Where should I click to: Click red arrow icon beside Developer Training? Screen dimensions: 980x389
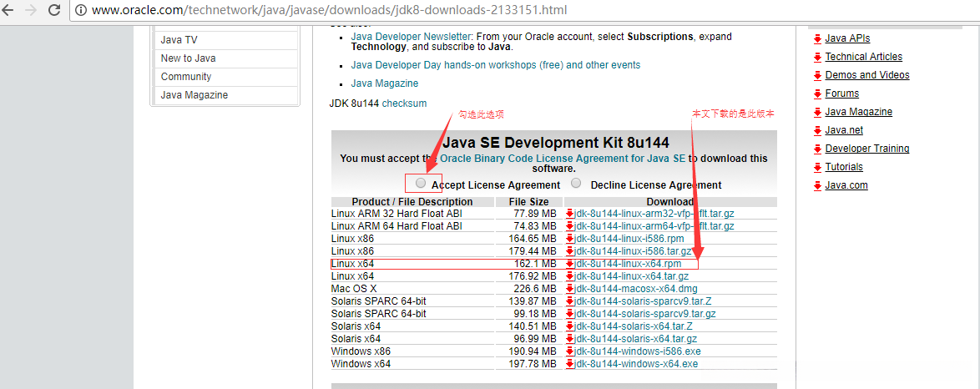click(x=817, y=149)
